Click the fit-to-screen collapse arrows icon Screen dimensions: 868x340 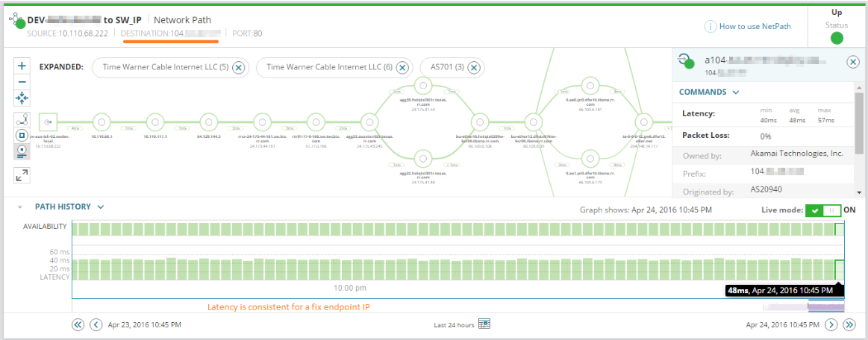point(22,98)
